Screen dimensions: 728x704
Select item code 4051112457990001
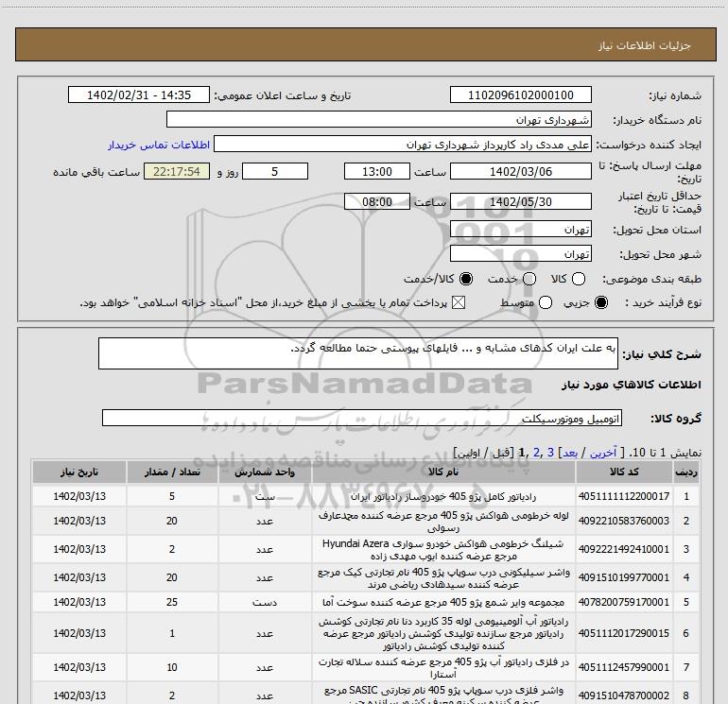tap(624, 667)
